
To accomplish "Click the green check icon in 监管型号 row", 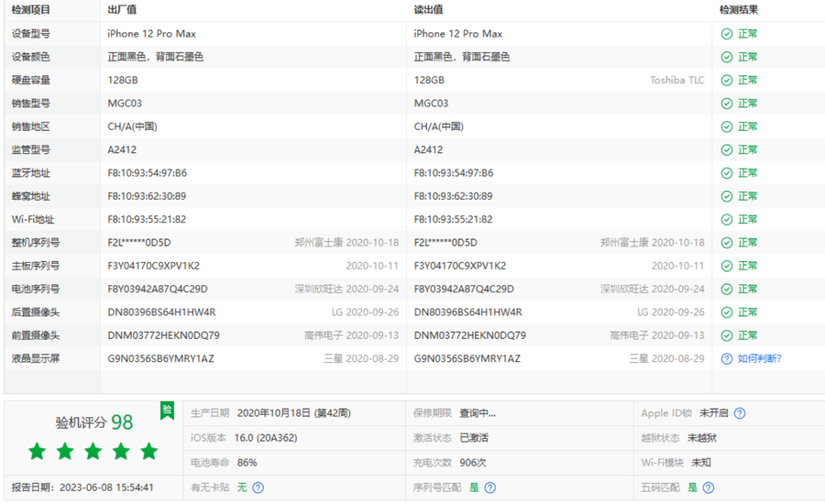I will tap(727, 149).
